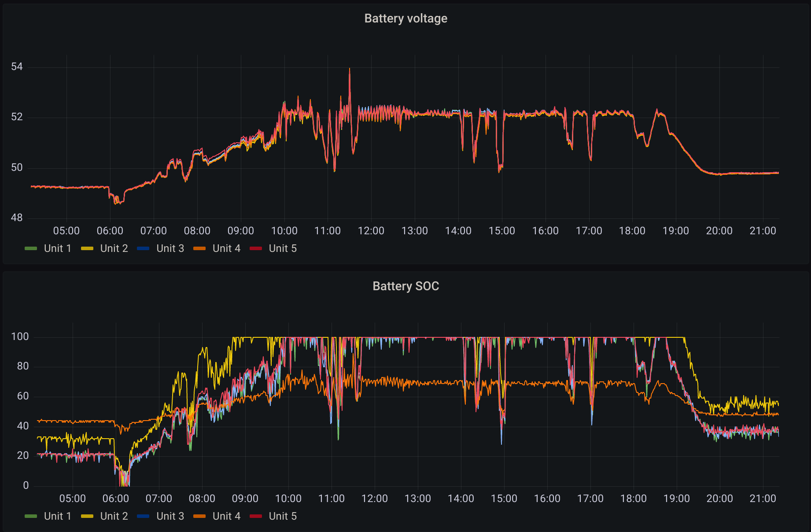811x532 pixels.
Task: Click the 100 value on Battery SOC y-axis
Action: (x=20, y=337)
